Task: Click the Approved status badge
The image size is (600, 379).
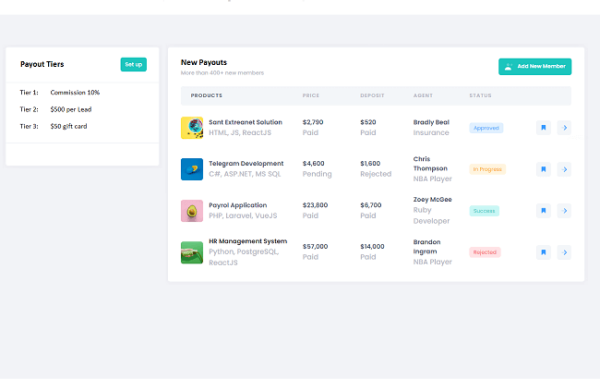Action: pos(486,128)
